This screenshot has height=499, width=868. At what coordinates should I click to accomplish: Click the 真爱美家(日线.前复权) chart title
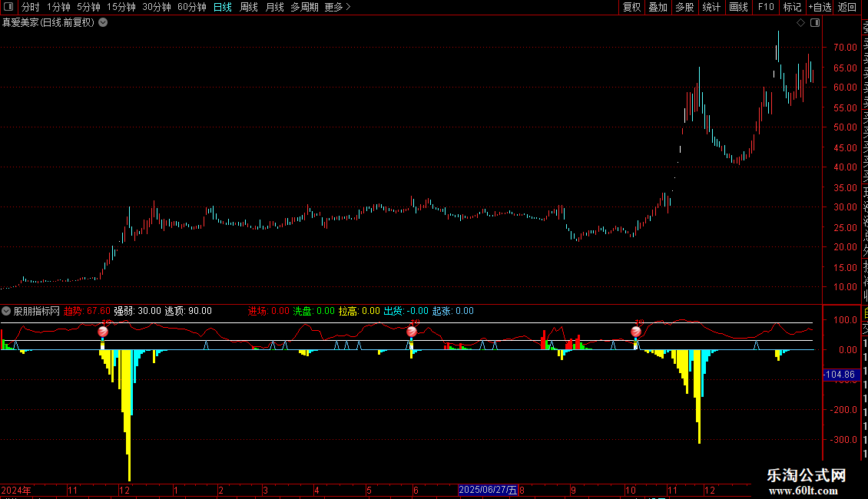tap(48, 23)
